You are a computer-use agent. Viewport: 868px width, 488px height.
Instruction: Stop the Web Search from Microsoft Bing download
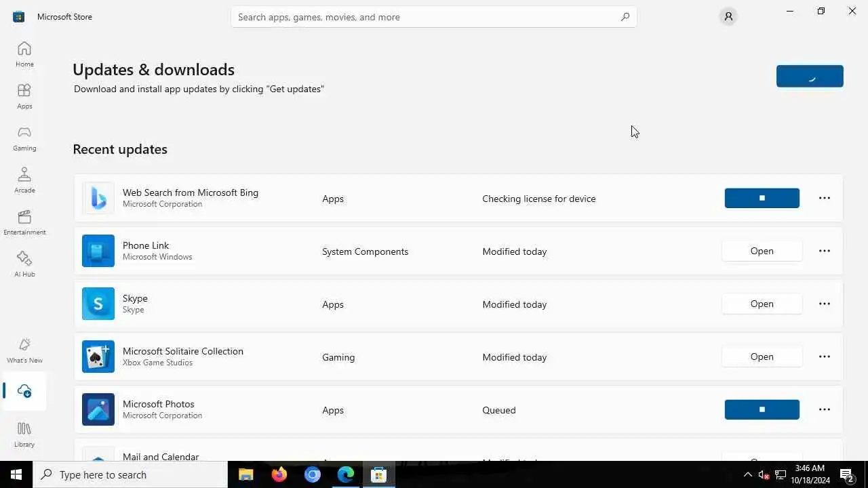[762, 198]
